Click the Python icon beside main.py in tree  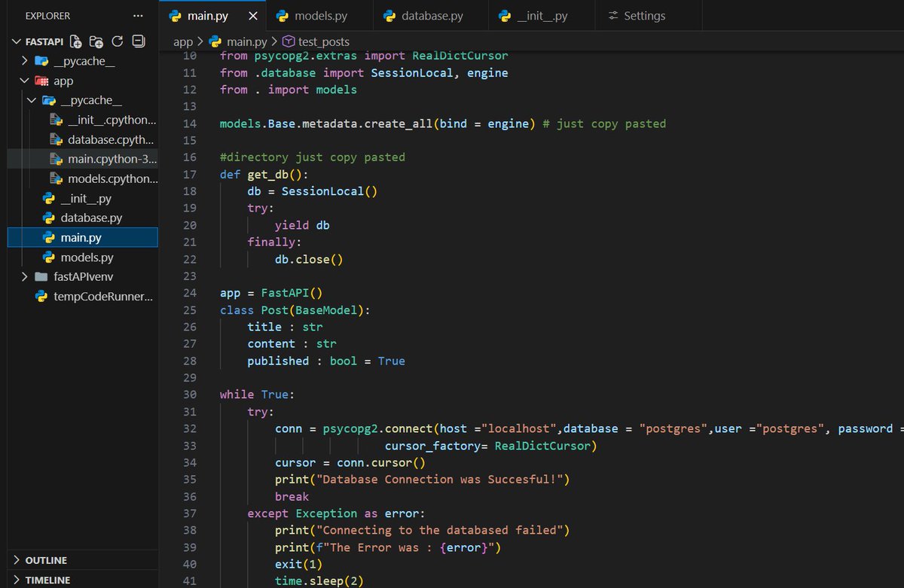(49, 237)
